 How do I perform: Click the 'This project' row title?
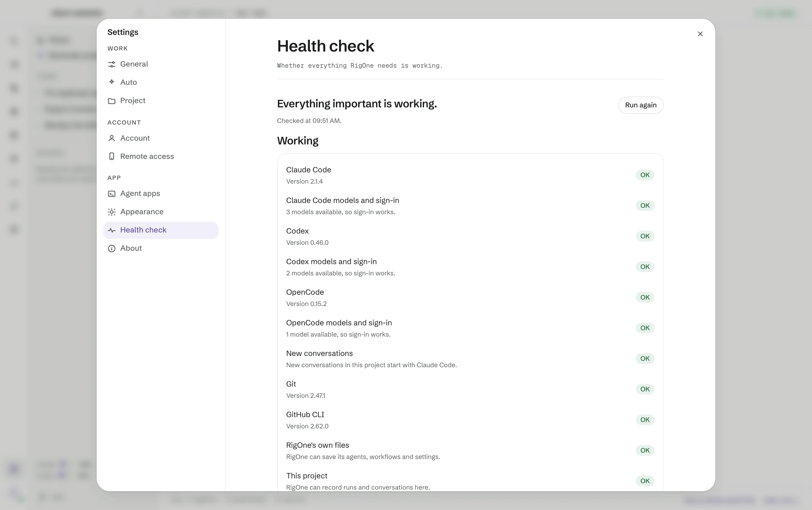(x=307, y=476)
